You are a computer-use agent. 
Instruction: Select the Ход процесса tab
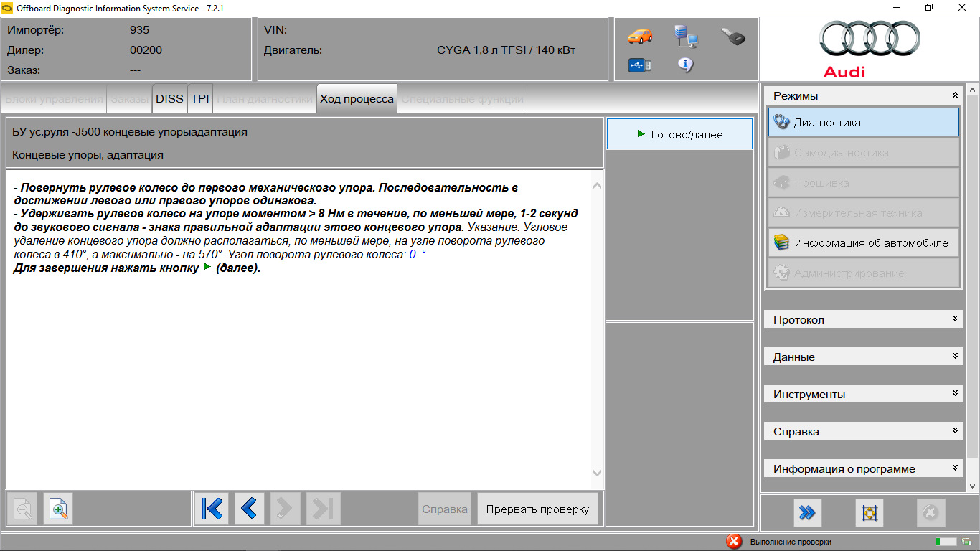pyautogui.click(x=357, y=99)
